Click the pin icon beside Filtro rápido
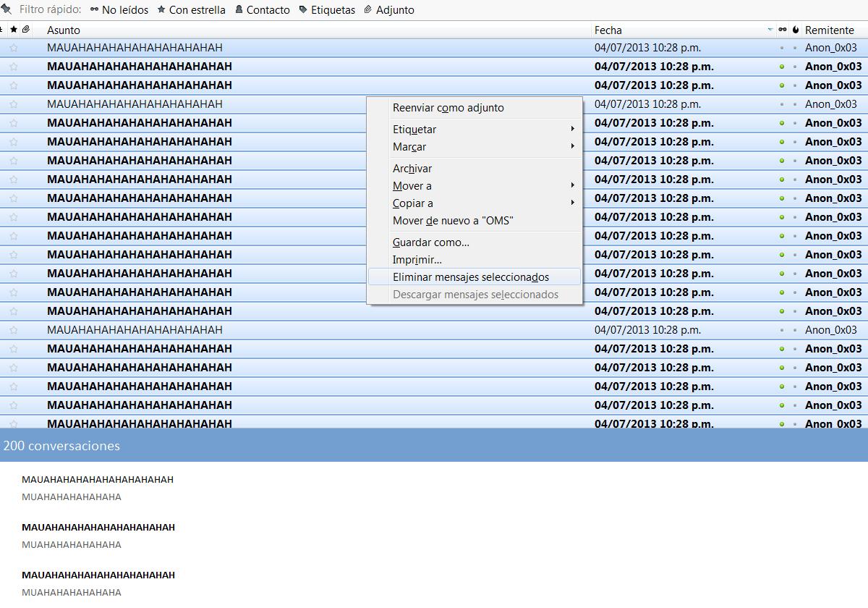This screenshot has width=868, height=608. 6,9
